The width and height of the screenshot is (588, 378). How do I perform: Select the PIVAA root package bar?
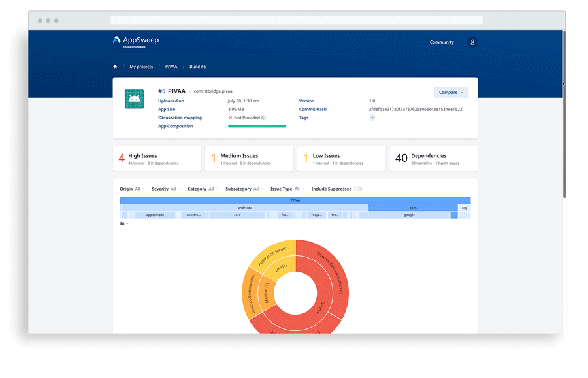coord(295,200)
